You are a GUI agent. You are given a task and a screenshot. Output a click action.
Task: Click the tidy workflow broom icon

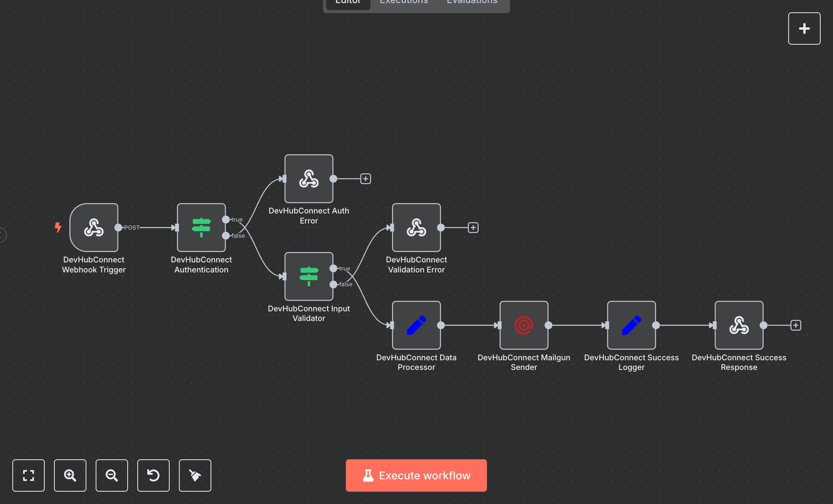pyautogui.click(x=195, y=475)
